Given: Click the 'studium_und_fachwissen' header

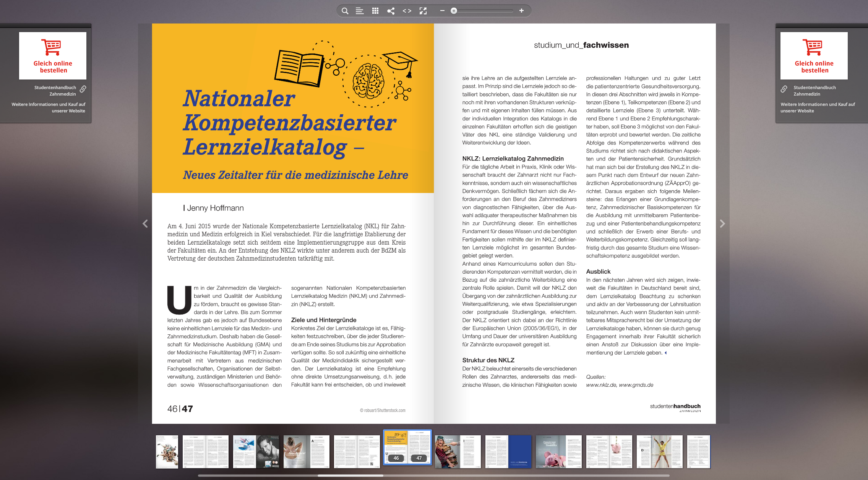Looking at the screenshot, I should [x=581, y=45].
